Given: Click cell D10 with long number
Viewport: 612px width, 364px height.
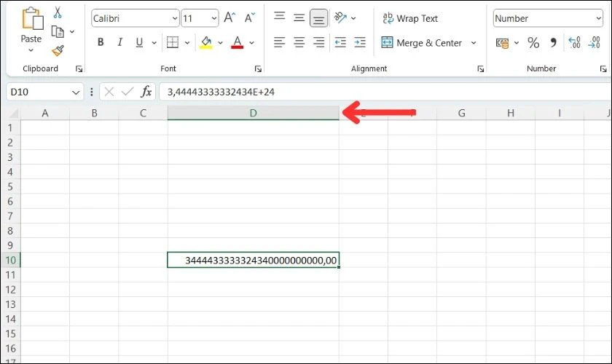Looking at the screenshot, I should pyautogui.click(x=254, y=260).
